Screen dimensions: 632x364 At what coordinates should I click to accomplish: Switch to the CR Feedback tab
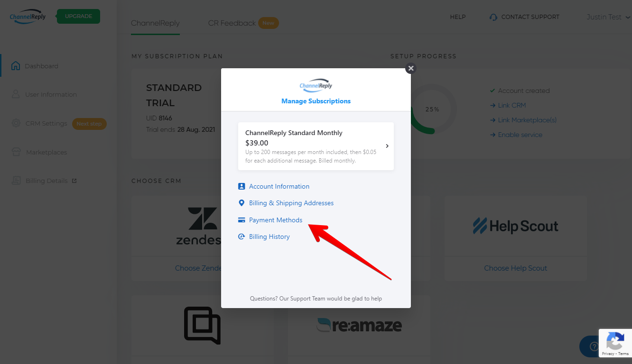click(232, 23)
